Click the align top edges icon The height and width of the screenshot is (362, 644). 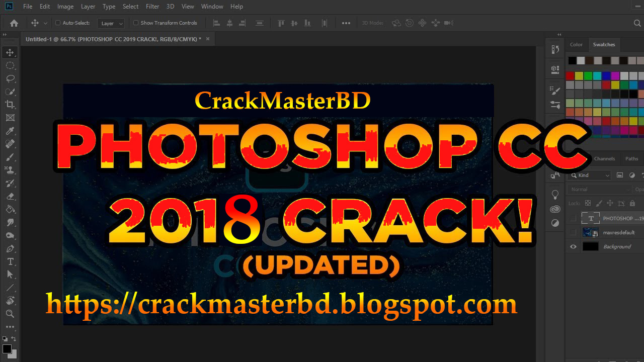click(x=281, y=23)
